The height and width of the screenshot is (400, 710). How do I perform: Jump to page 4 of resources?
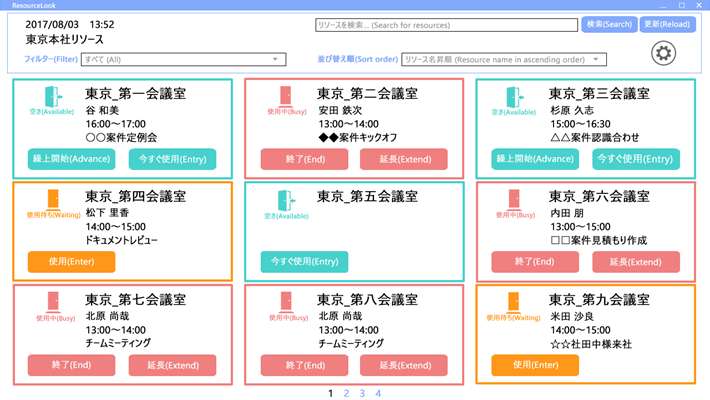(378, 394)
